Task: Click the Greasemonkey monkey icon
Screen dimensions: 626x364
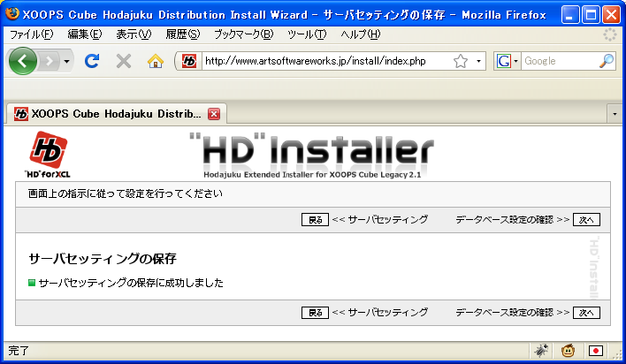Action: (569, 351)
